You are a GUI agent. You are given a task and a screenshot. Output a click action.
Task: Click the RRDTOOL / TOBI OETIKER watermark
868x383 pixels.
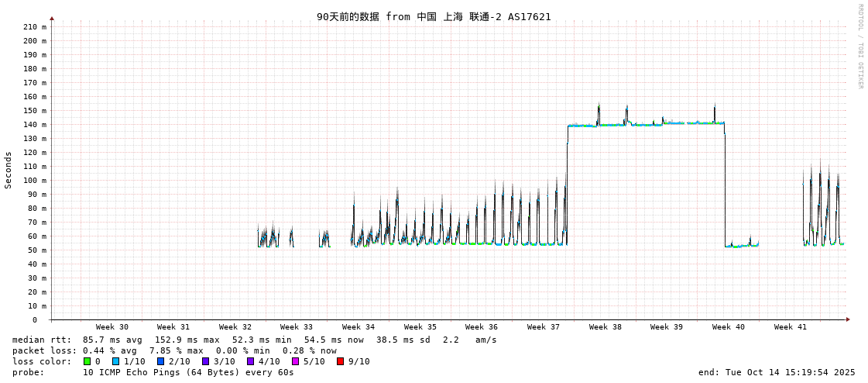(x=860, y=47)
